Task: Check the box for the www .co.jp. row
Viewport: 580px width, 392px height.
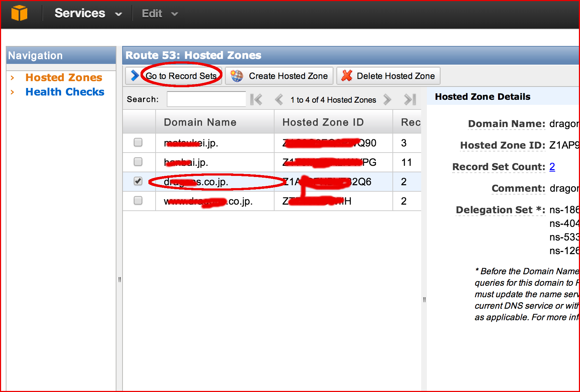Action: 138,200
